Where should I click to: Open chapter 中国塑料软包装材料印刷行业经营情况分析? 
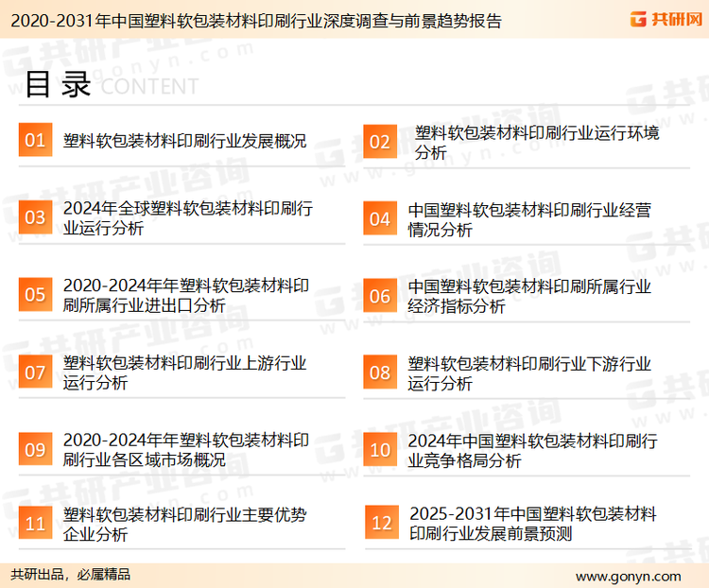(x=529, y=220)
